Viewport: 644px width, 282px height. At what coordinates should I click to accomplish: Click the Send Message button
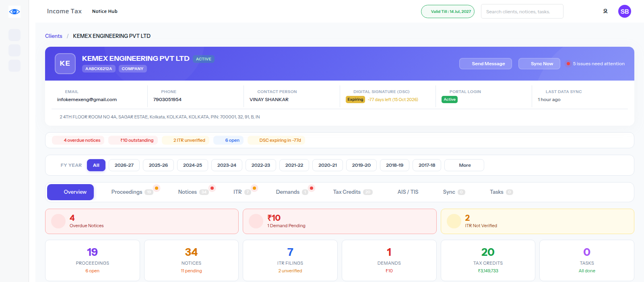pyautogui.click(x=485, y=64)
